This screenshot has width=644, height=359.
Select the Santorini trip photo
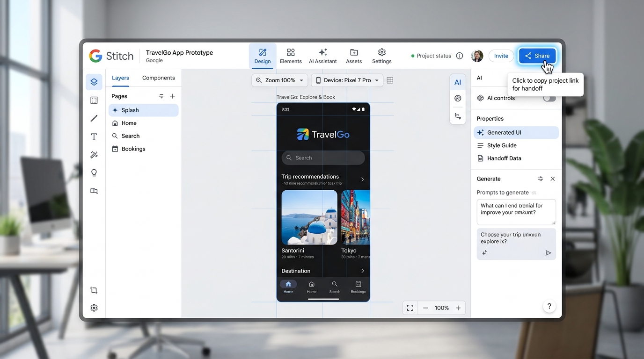[309, 217]
